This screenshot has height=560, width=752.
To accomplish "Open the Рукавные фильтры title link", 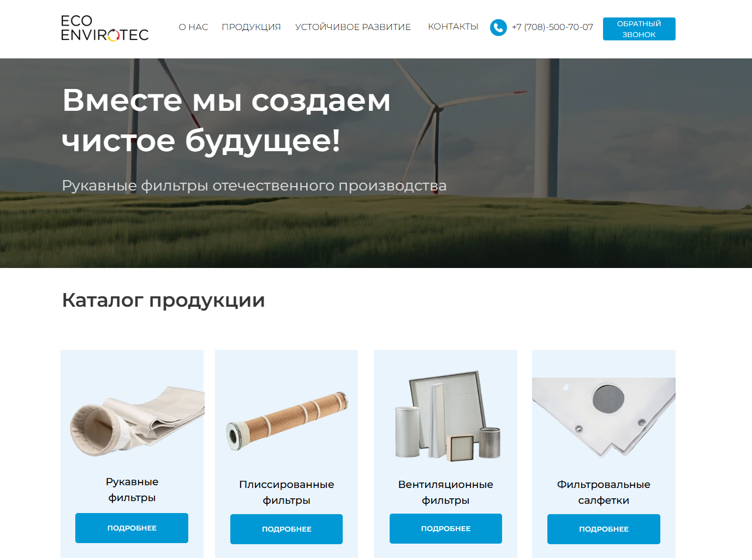I will 132,490.
